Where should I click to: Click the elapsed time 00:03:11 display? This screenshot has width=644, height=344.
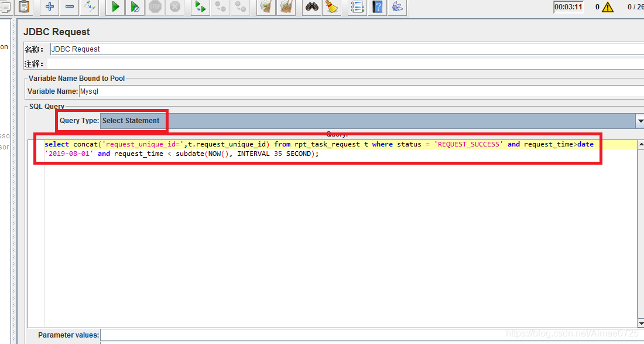pyautogui.click(x=568, y=7)
